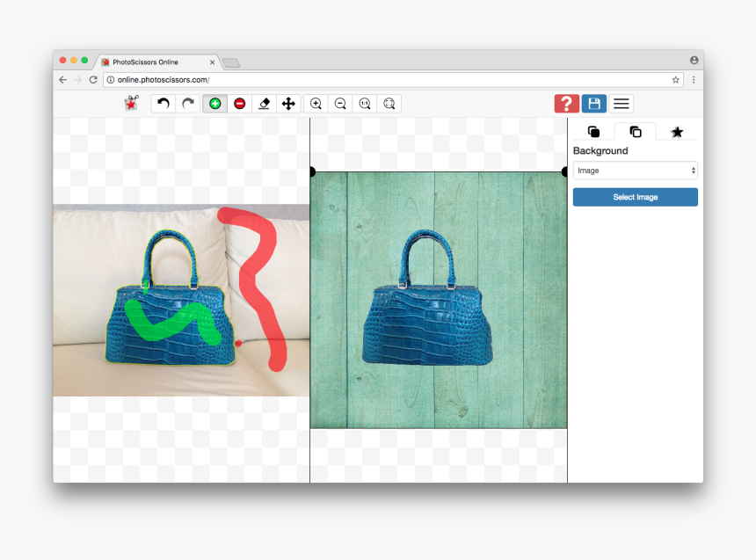Click the Select Image button
This screenshot has height=560, width=756.
tap(635, 197)
